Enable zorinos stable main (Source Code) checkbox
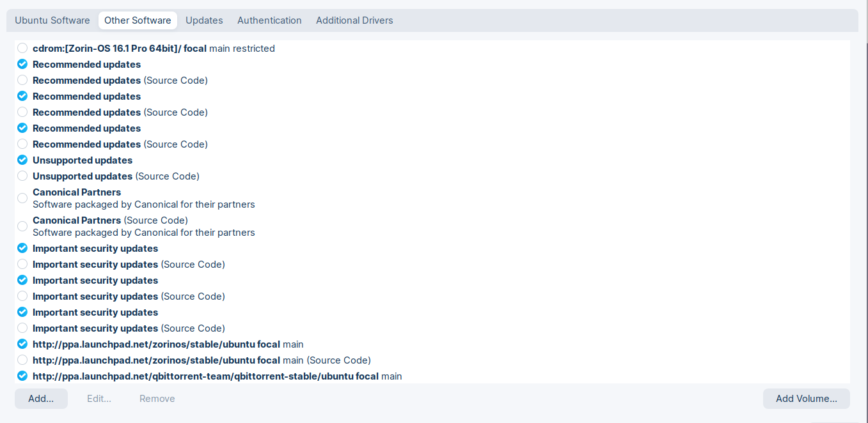The height and width of the screenshot is (423, 868). click(22, 360)
